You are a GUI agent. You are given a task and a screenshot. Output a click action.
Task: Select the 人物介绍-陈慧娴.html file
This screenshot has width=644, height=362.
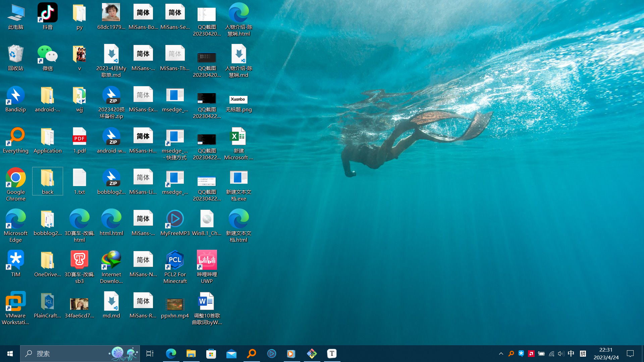[x=239, y=19]
